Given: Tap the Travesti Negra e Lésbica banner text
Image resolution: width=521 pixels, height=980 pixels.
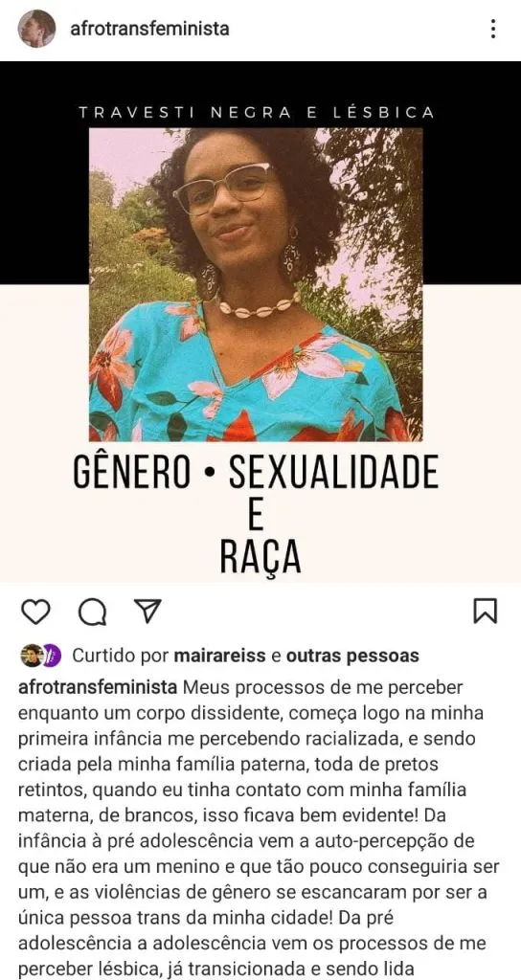Looking at the screenshot, I should click(x=257, y=113).
